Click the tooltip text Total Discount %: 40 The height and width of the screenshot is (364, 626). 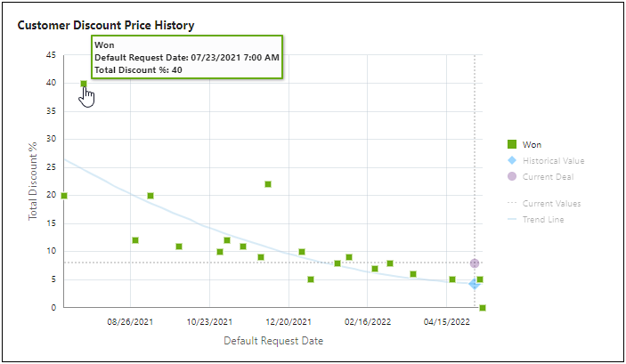click(138, 69)
